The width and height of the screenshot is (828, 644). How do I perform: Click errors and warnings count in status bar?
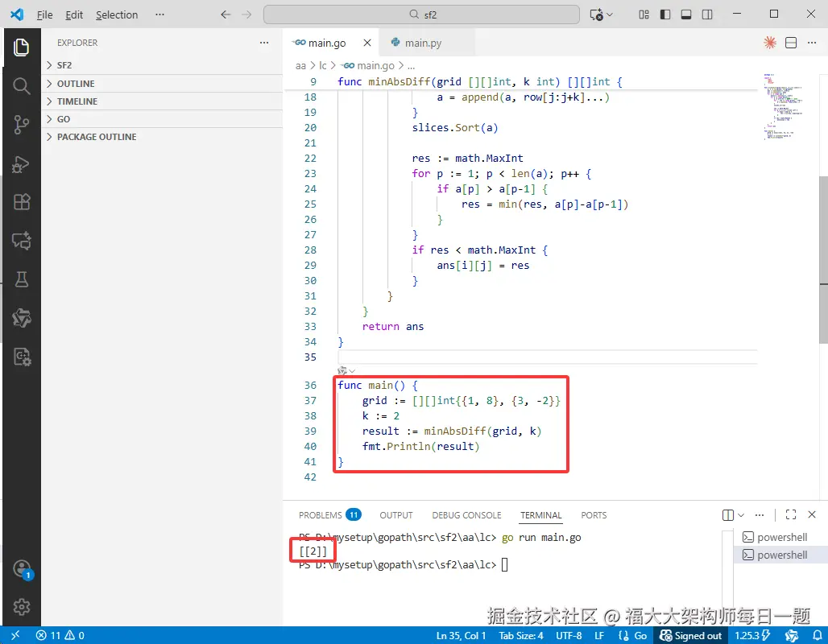point(60,635)
